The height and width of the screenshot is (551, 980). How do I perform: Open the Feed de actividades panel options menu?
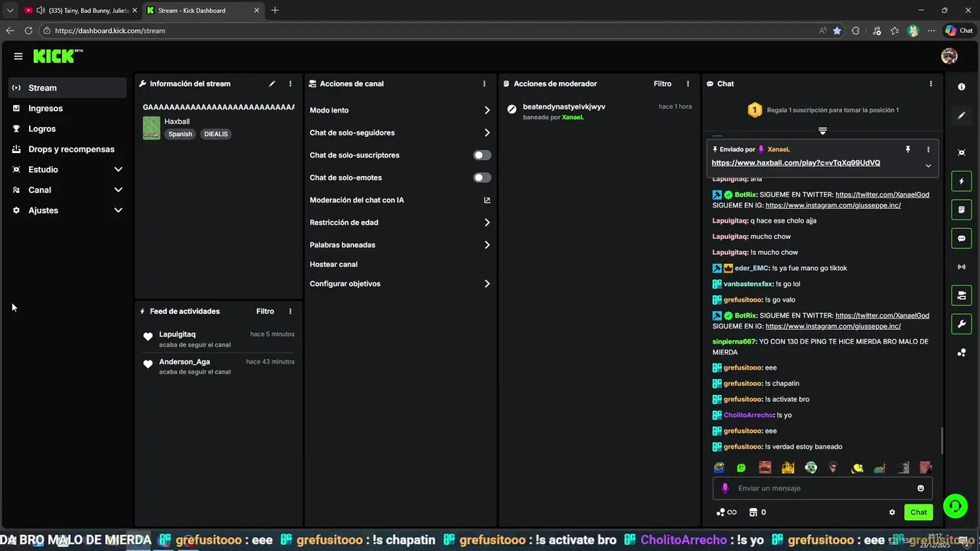pos(290,311)
